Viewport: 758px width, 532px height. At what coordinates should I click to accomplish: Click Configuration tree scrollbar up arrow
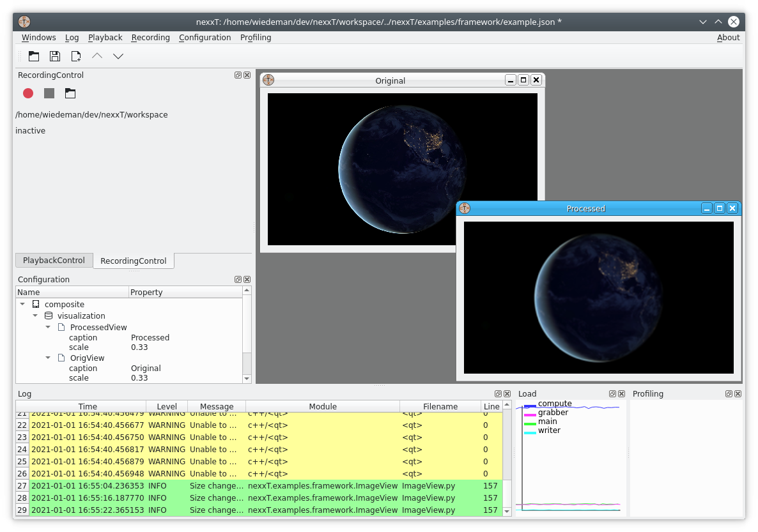pyautogui.click(x=247, y=291)
